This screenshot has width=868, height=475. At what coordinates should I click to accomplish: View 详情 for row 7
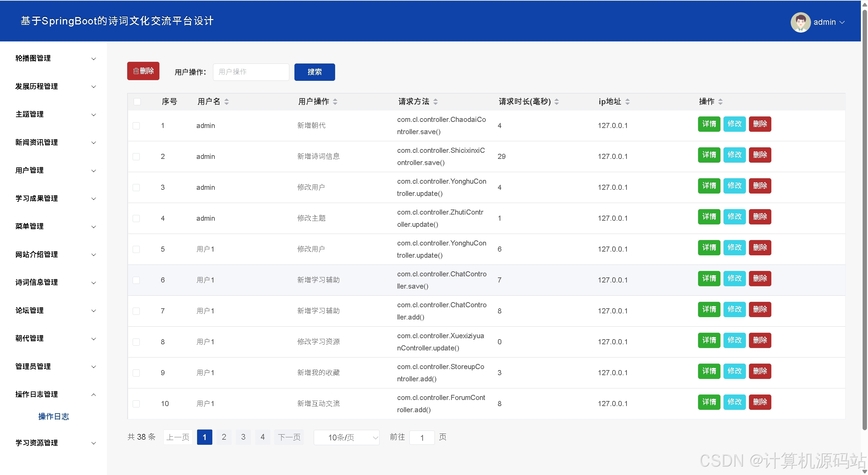click(x=709, y=309)
